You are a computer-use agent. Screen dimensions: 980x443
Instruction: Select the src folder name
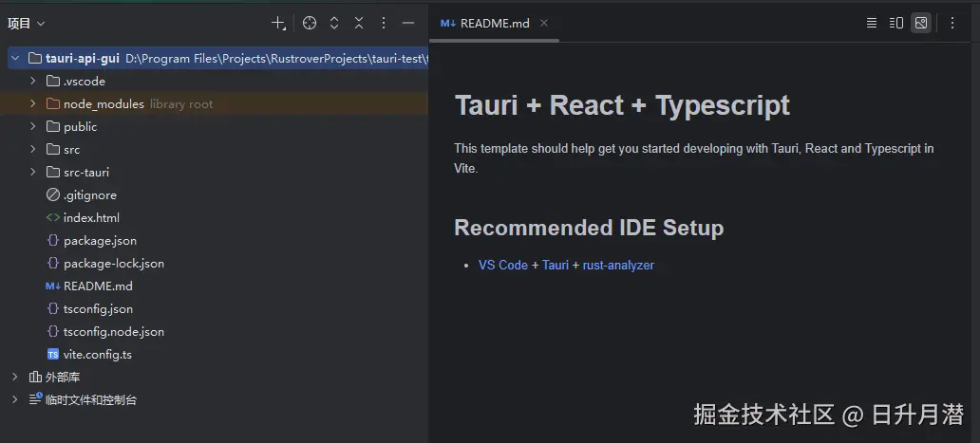coord(72,150)
